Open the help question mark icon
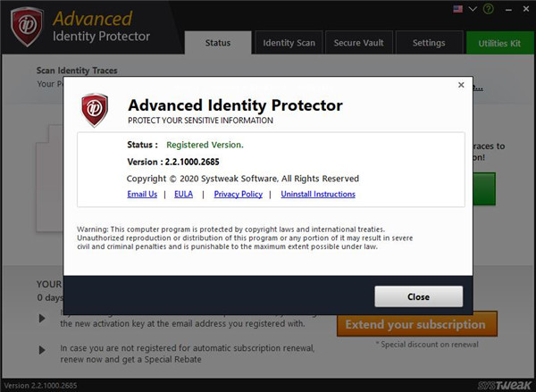This screenshot has width=536, height=392. tap(488, 9)
